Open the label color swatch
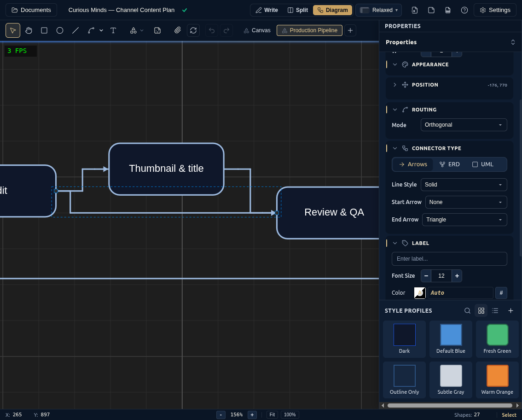This screenshot has height=420, width=522. 420,293
